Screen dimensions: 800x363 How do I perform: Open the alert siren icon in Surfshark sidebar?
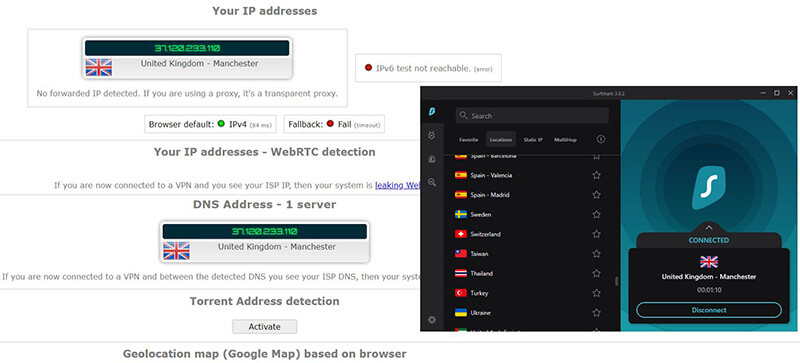pos(432,159)
